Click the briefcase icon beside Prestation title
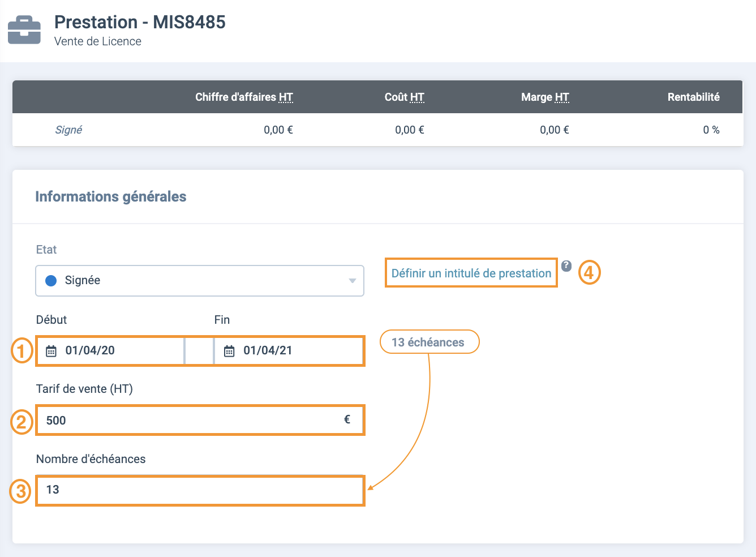The height and width of the screenshot is (557, 756). coord(24,30)
